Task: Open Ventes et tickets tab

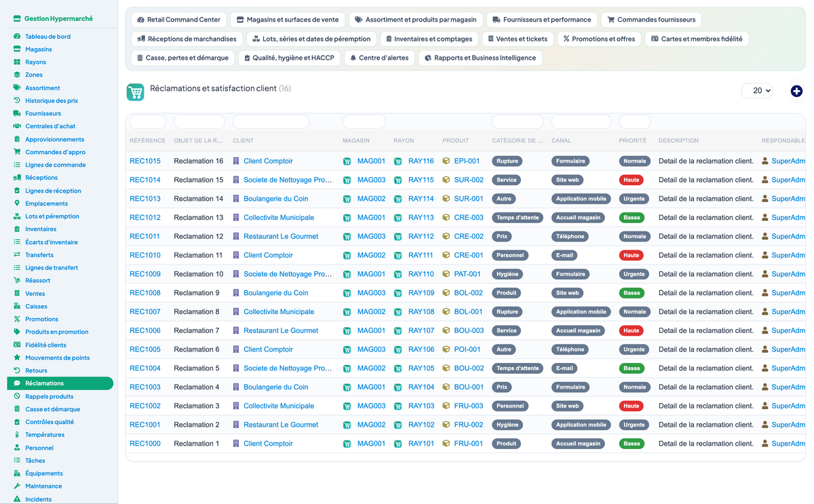Action: point(518,39)
